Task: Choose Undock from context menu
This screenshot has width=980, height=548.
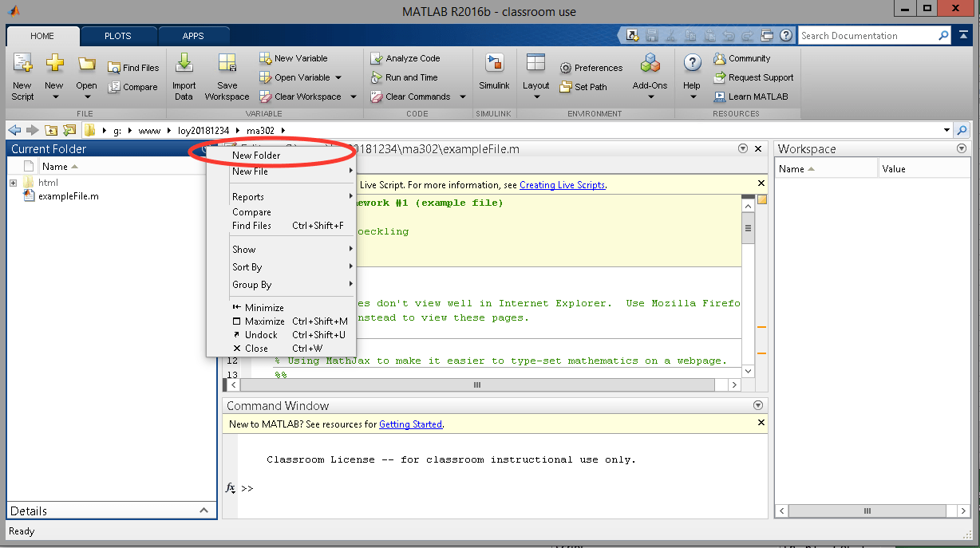Action: [x=281, y=335]
